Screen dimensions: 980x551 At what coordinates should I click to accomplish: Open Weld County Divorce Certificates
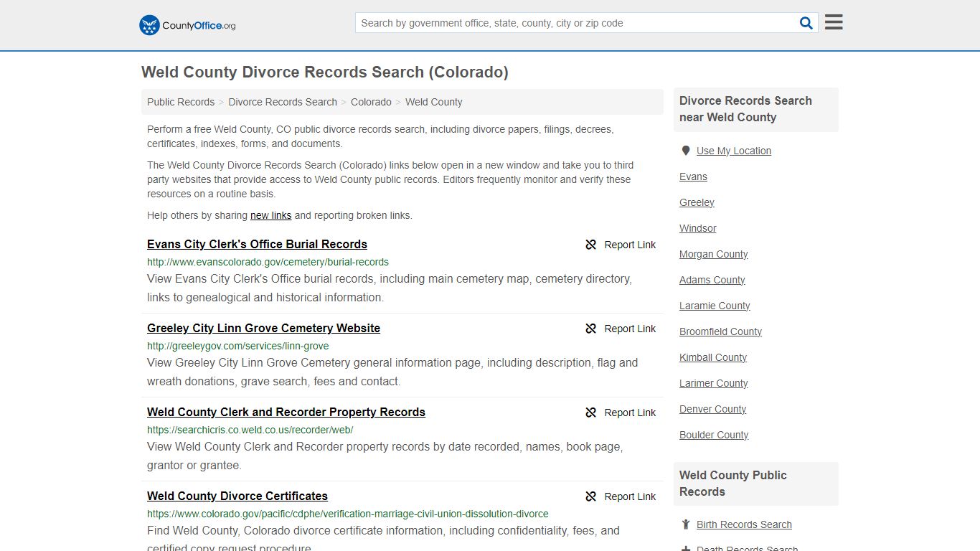[x=237, y=496]
